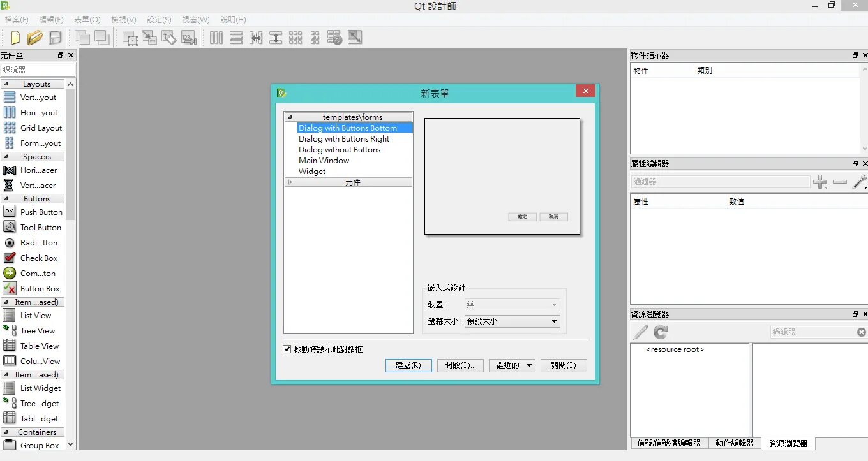
Task: Open the 編輯(E) menu
Action: (51, 20)
